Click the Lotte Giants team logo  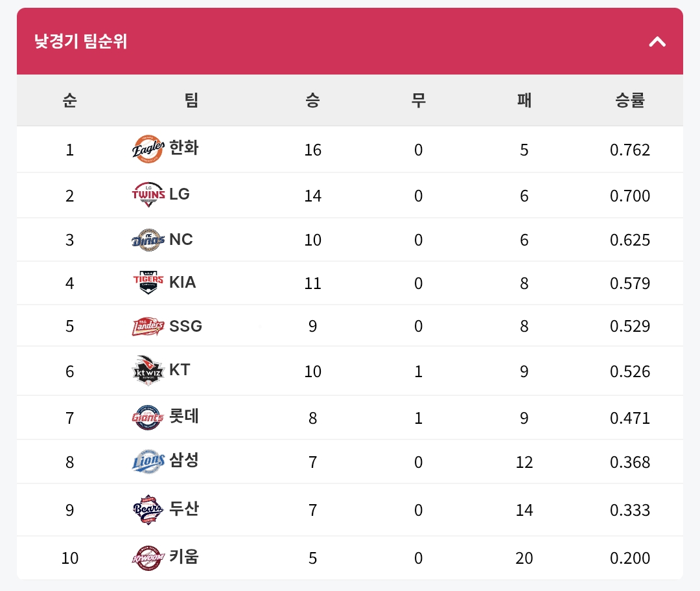pyautogui.click(x=148, y=417)
